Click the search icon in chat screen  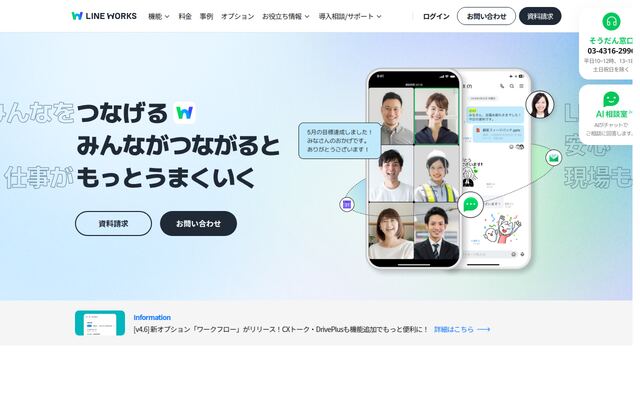tap(511, 86)
